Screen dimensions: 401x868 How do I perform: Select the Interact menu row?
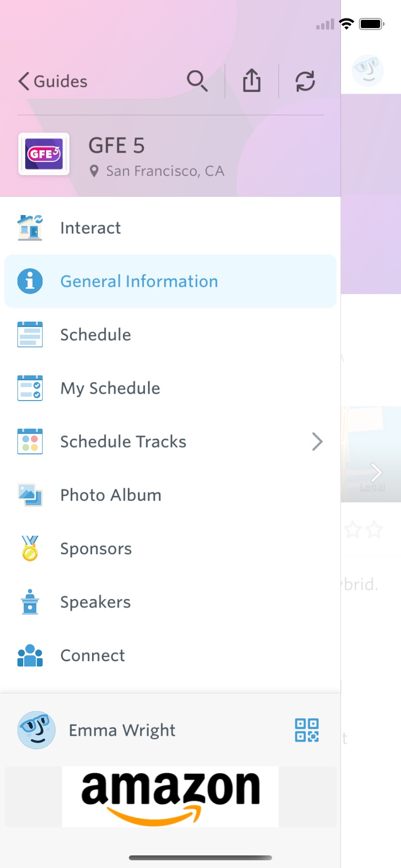90,227
